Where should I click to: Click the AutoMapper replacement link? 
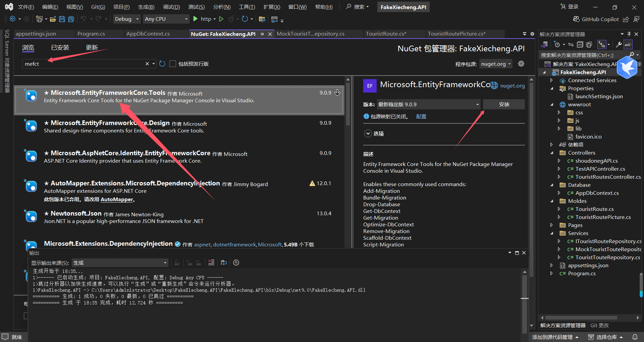coord(117,199)
